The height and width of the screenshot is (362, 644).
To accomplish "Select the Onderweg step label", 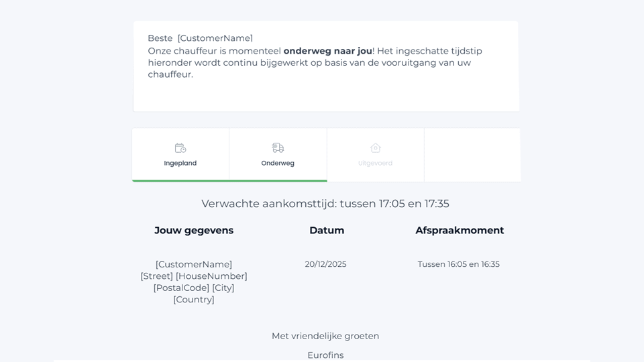I will (x=278, y=163).
